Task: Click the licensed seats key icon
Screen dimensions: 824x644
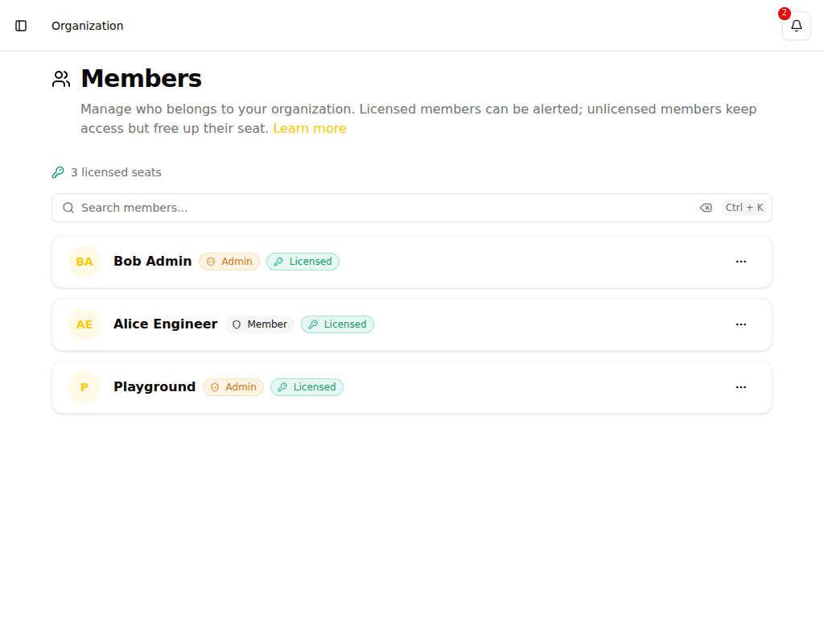Action: point(58,172)
